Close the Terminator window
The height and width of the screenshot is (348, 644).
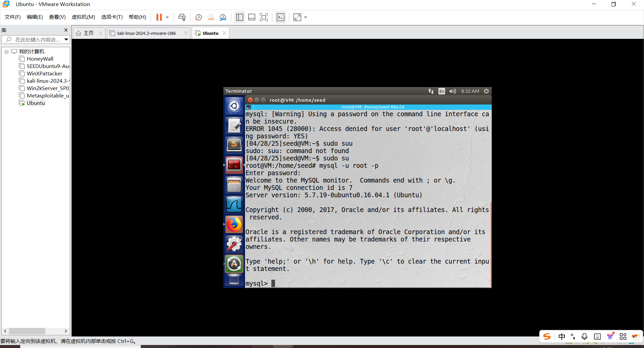point(250,100)
